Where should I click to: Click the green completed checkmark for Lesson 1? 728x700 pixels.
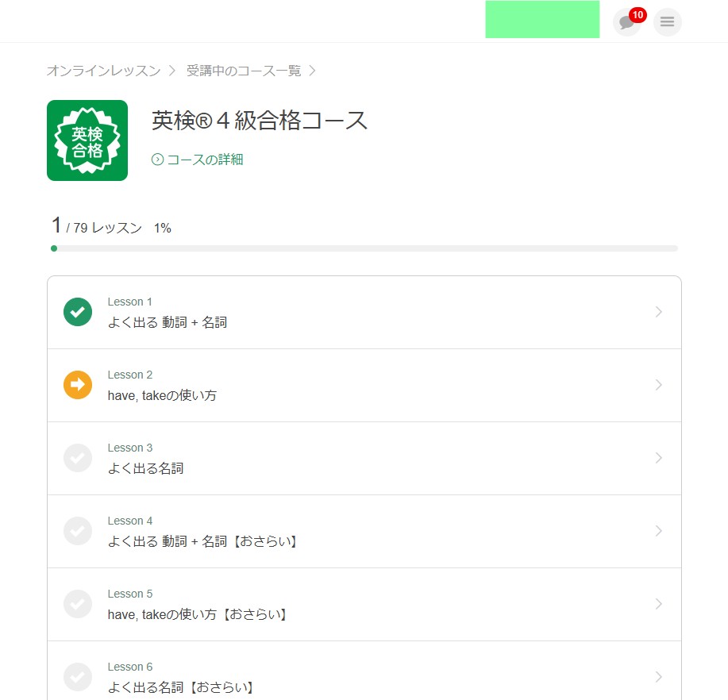tap(78, 312)
